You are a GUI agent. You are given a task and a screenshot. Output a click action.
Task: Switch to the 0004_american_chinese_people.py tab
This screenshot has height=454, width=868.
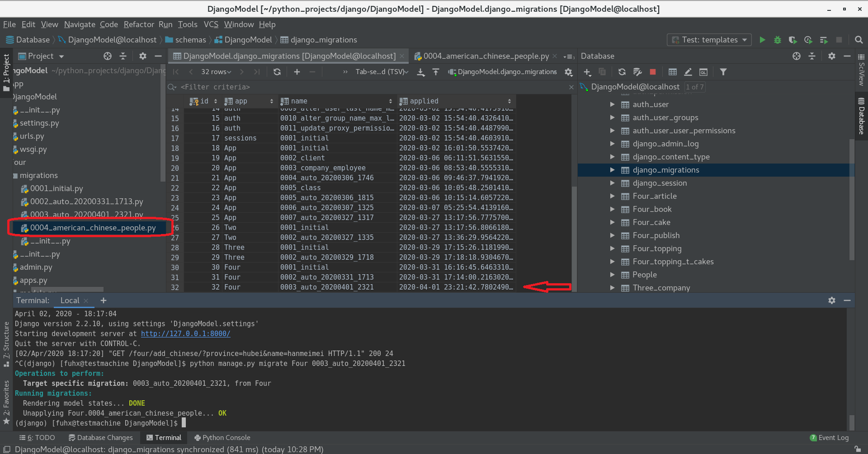(486, 56)
